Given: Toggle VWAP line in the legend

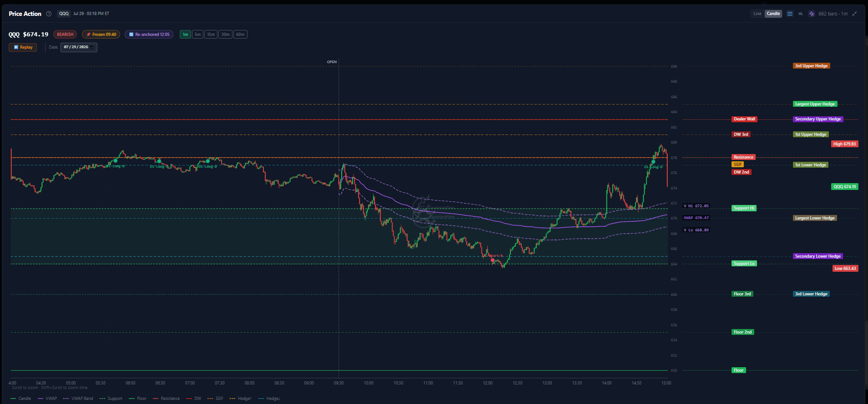Looking at the screenshot, I should pos(47,399).
